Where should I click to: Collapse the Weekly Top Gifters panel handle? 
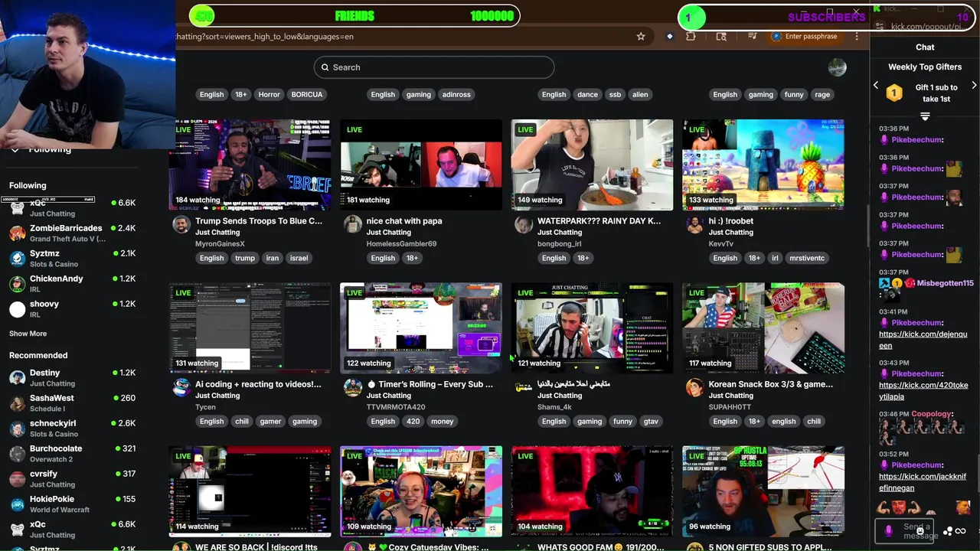925,116
